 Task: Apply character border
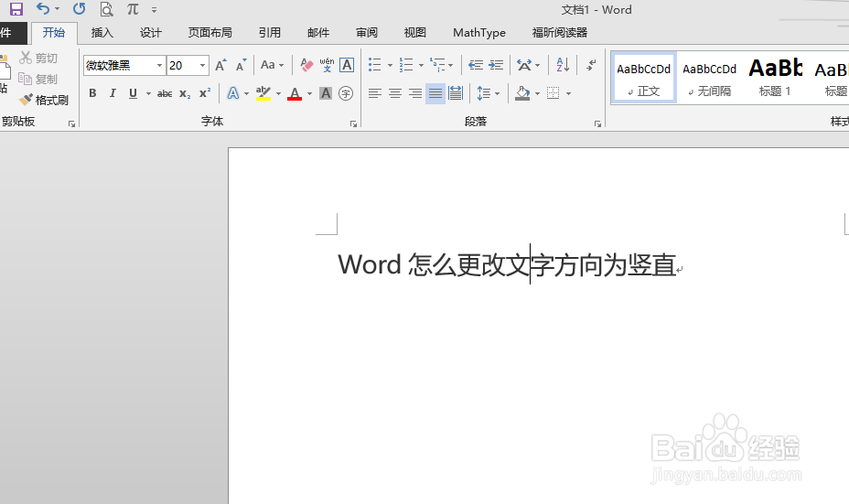tap(347, 65)
